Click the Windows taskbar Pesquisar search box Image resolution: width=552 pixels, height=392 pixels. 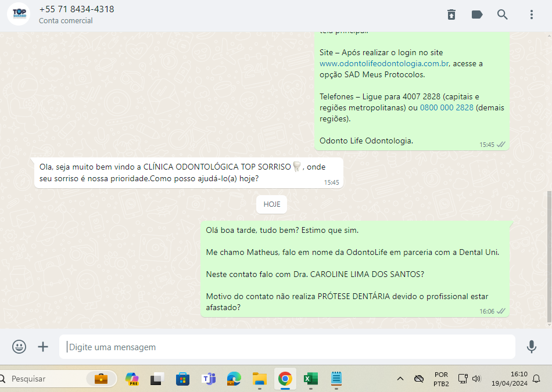[58, 379]
